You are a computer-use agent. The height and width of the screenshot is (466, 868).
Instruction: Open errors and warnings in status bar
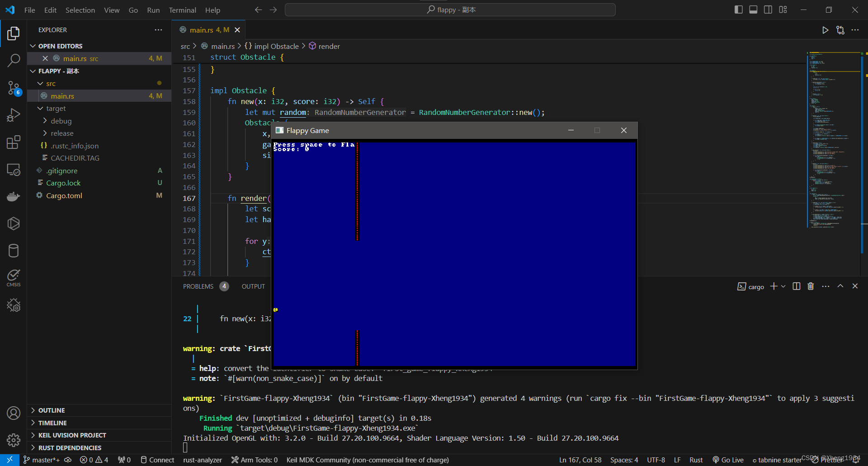(94, 460)
